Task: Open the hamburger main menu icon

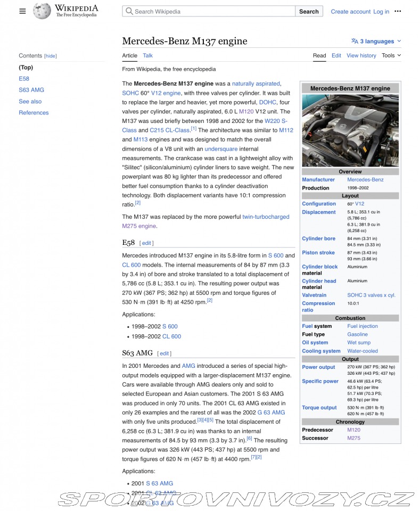Action: 22,11
